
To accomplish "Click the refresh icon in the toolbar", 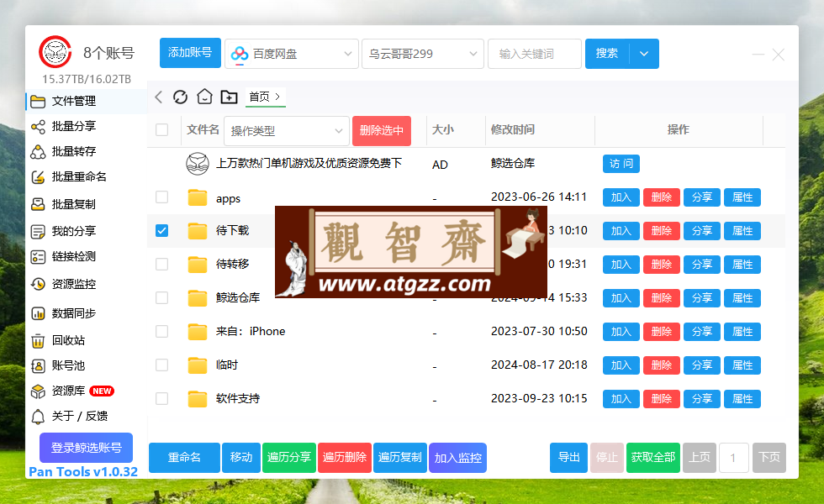I will (180, 97).
